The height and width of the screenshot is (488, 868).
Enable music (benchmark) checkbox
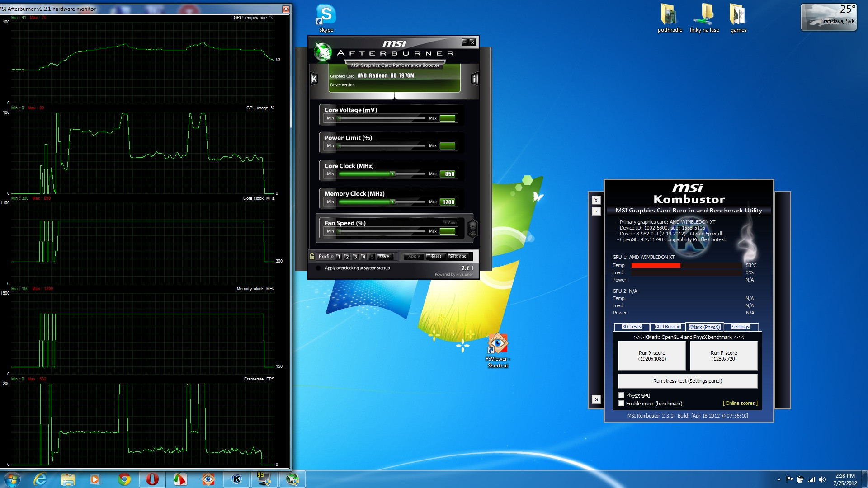622,404
